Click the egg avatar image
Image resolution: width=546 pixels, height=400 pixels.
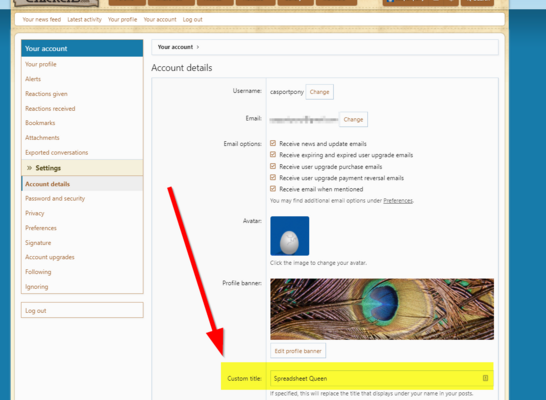point(289,236)
